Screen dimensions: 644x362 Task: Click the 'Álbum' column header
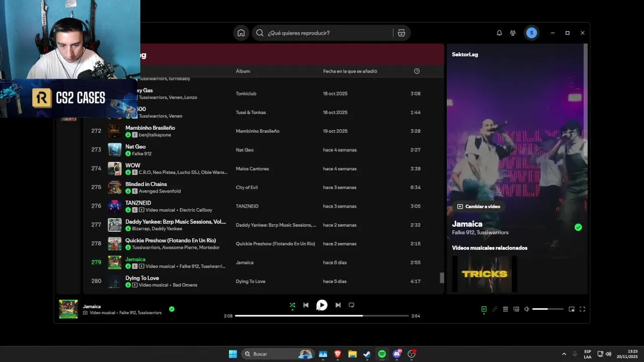(243, 71)
